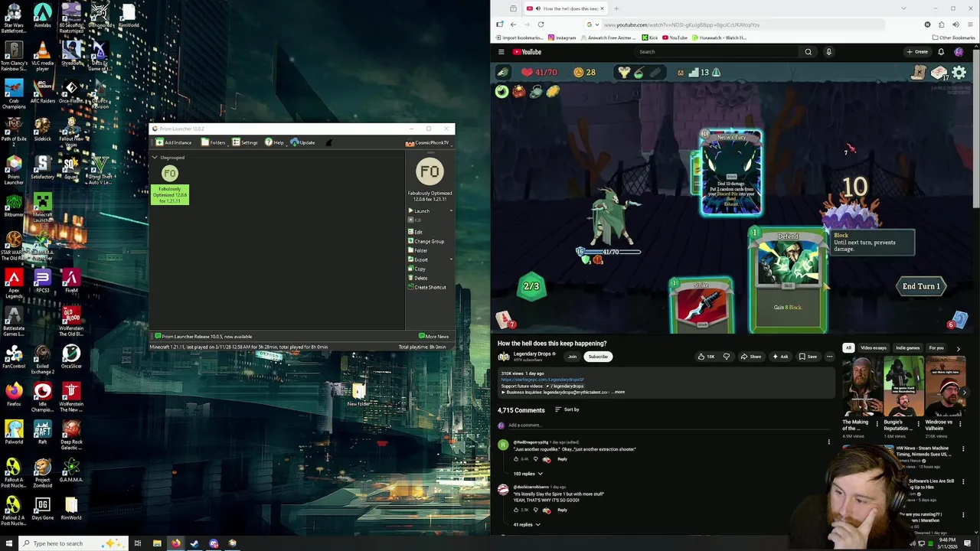Open CosmicPhonkTV account dropdown
The height and width of the screenshot is (551, 980).
click(428, 142)
